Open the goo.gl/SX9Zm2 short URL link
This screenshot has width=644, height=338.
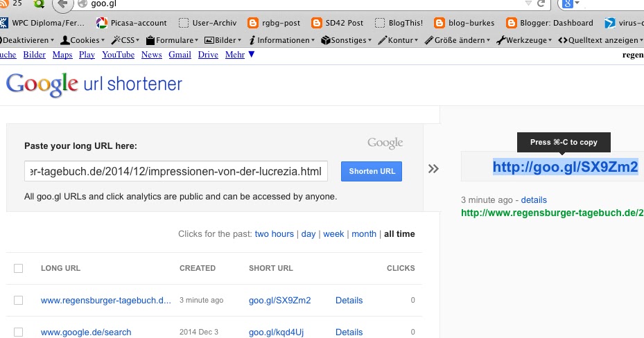coord(279,301)
